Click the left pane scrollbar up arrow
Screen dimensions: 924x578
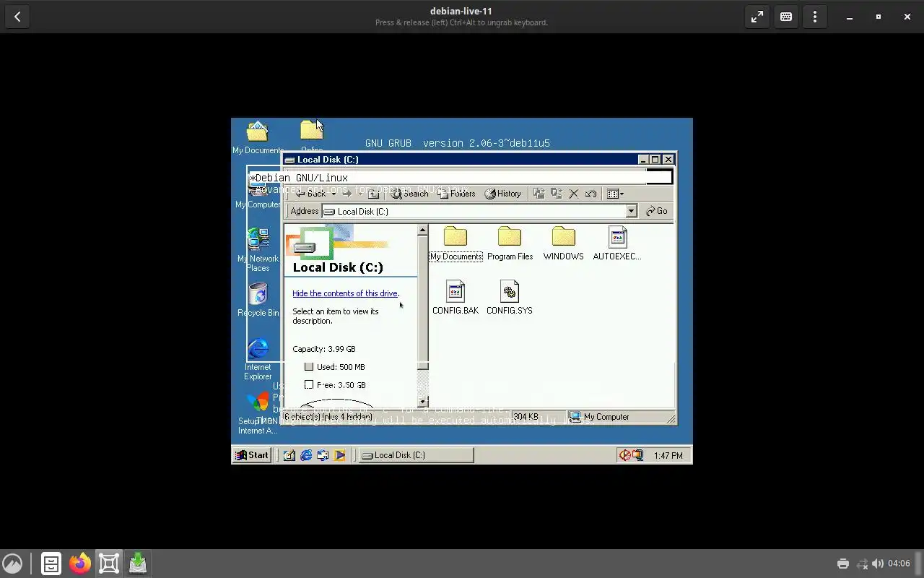coord(423,230)
